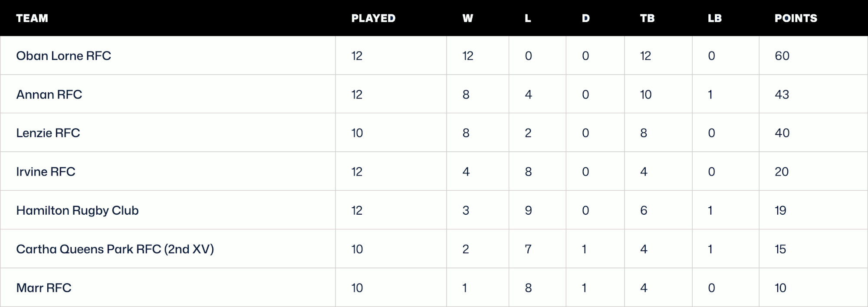This screenshot has height=307, width=868.
Task: Select the Annan RFC team name
Action: pos(49,95)
